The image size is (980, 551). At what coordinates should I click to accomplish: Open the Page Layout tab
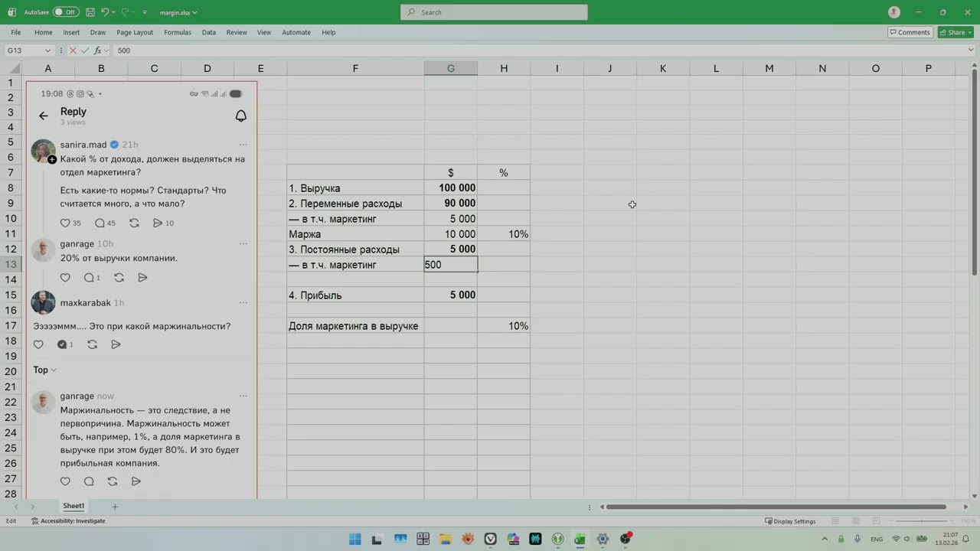(x=135, y=32)
